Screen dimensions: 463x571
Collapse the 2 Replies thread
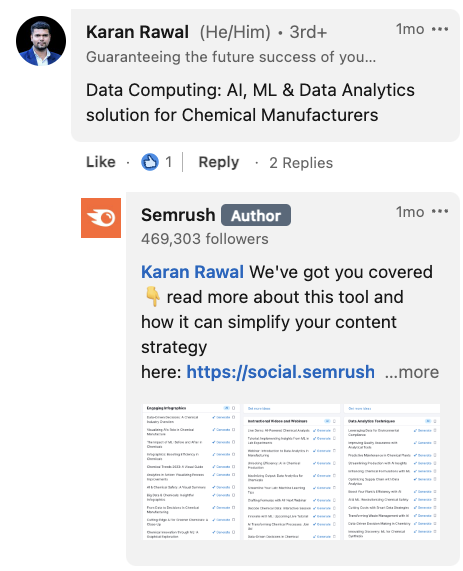pyautogui.click(x=301, y=163)
